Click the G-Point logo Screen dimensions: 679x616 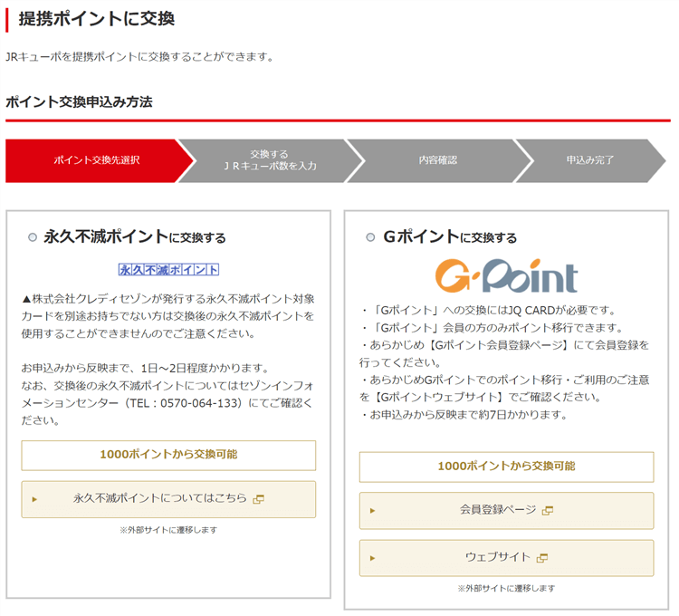[505, 275]
